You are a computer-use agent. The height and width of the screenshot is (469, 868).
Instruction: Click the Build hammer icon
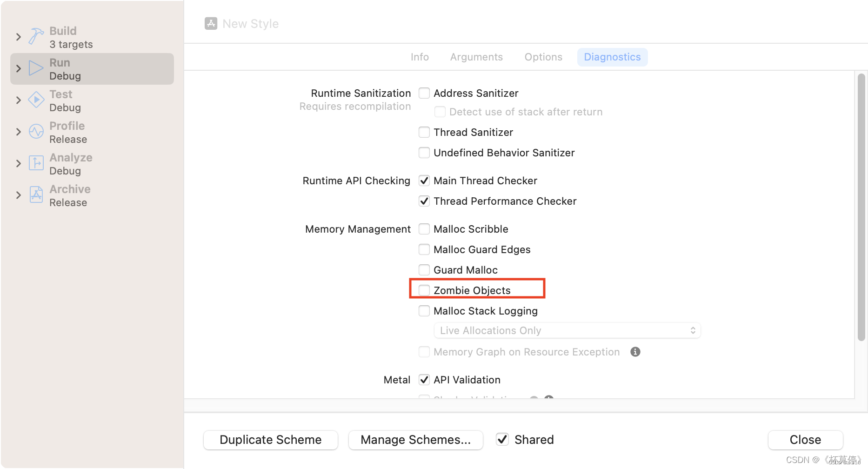(x=36, y=37)
